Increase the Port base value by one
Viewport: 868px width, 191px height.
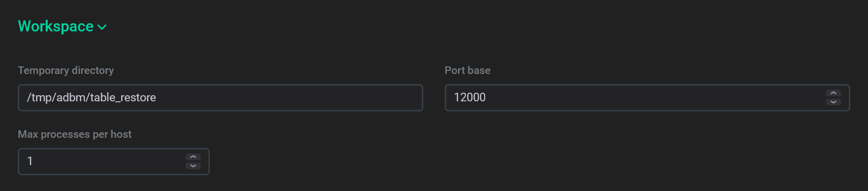pyautogui.click(x=834, y=94)
